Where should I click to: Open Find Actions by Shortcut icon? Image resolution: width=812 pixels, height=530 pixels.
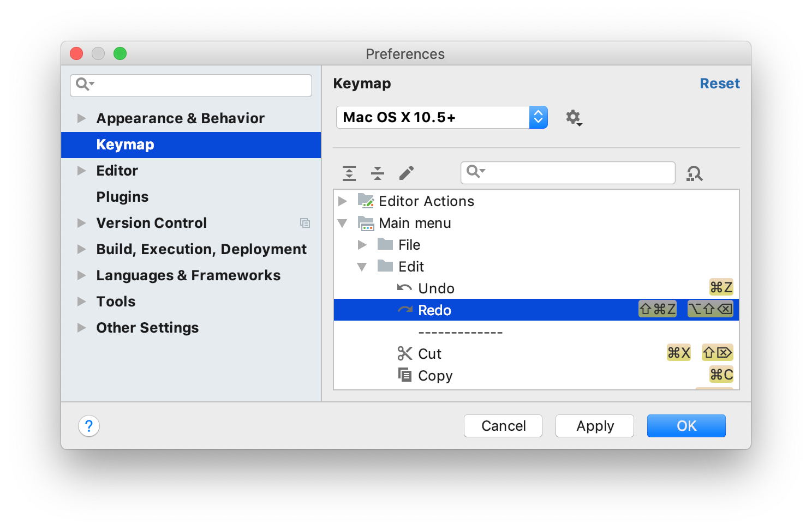coord(694,173)
